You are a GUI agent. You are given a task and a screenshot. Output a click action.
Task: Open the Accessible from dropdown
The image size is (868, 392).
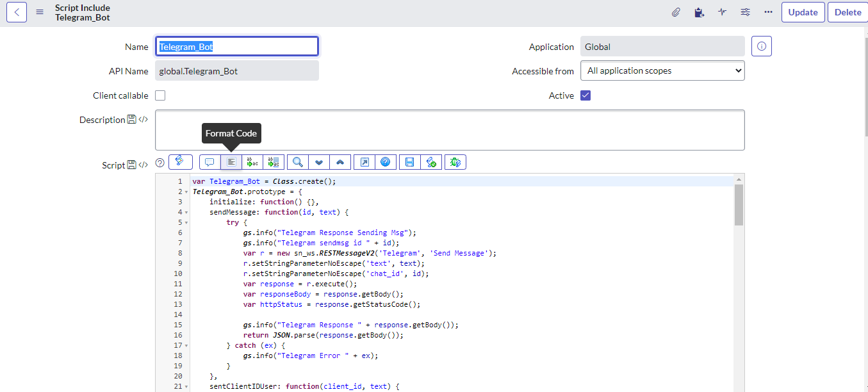662,71
